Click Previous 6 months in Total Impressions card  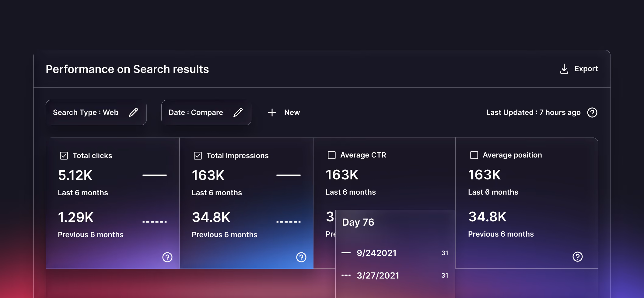225,235
